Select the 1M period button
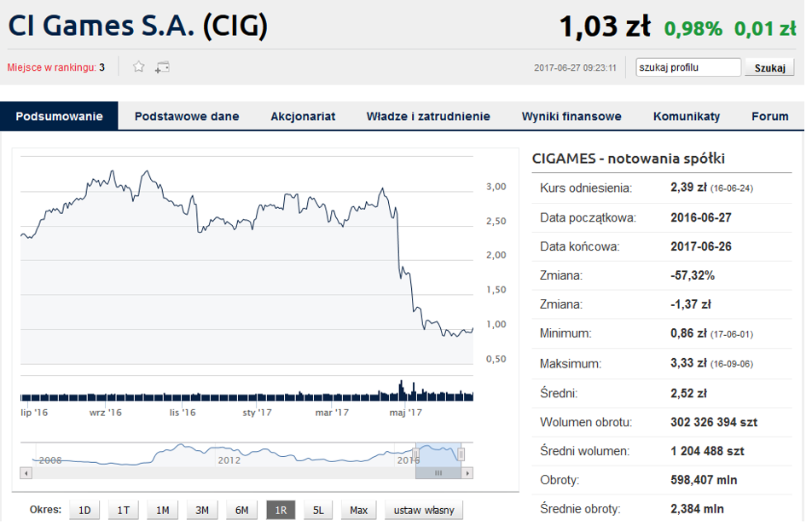Screen dimensions: 806x532 pyautogui.click(x=163, y=510)
